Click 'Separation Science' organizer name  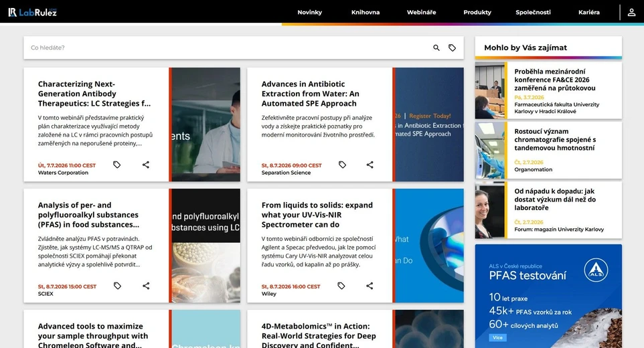[x=286, y=173]
